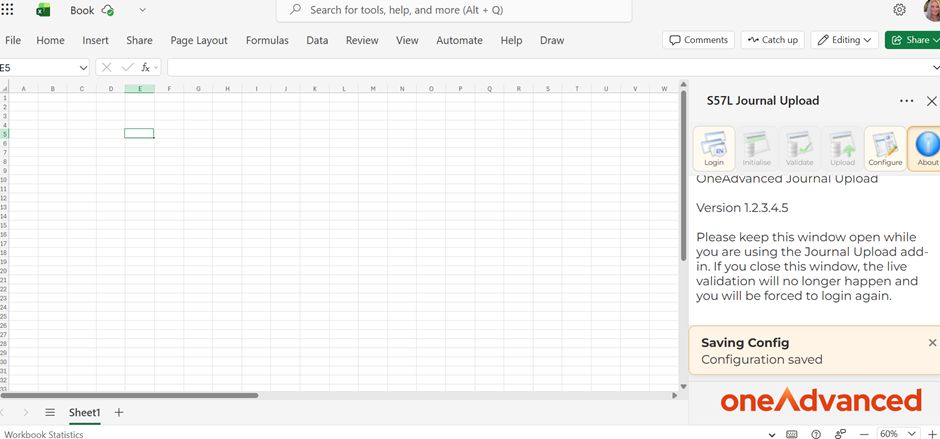Select row 1 header
The height and width of the screenshot is (439, 940).
(x=4, y=97)
